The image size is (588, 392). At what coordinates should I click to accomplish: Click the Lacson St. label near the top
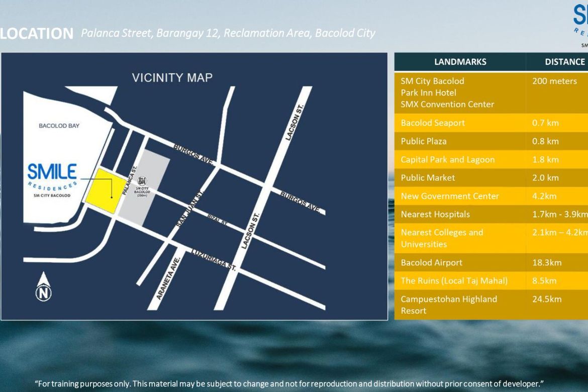[295, 122]
